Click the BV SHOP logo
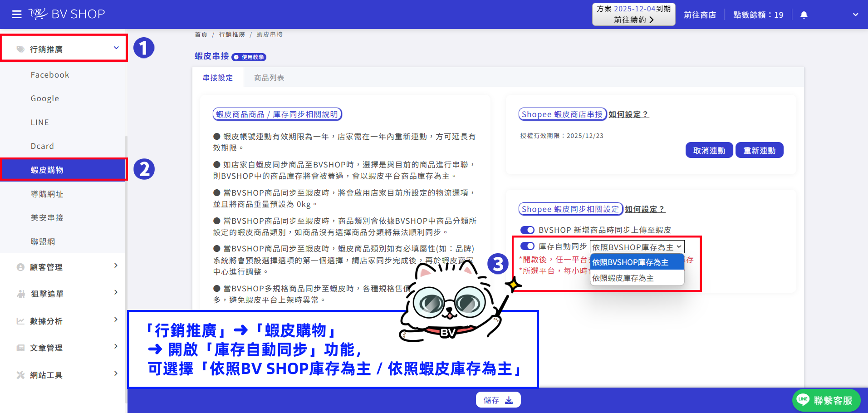Viewport: 868px width, 413px height. pyautogui.click(x=67, y=14)
